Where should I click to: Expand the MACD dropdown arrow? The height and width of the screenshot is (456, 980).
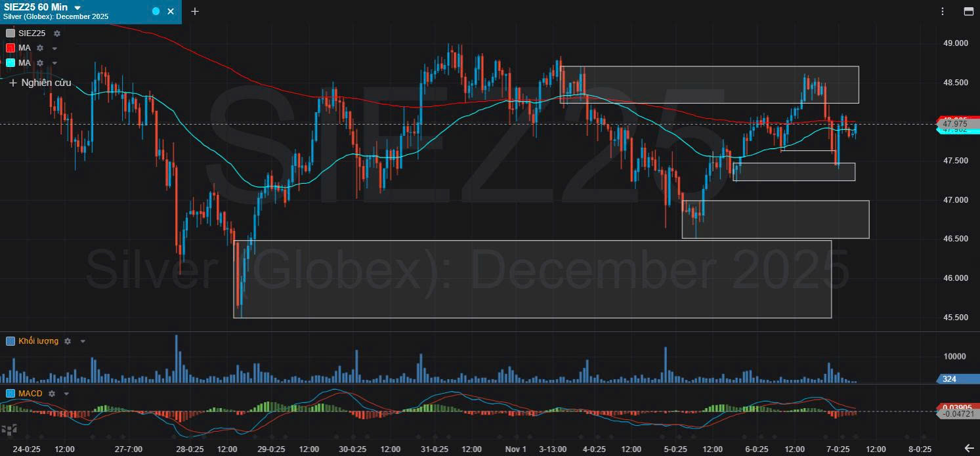click(66, 394)
